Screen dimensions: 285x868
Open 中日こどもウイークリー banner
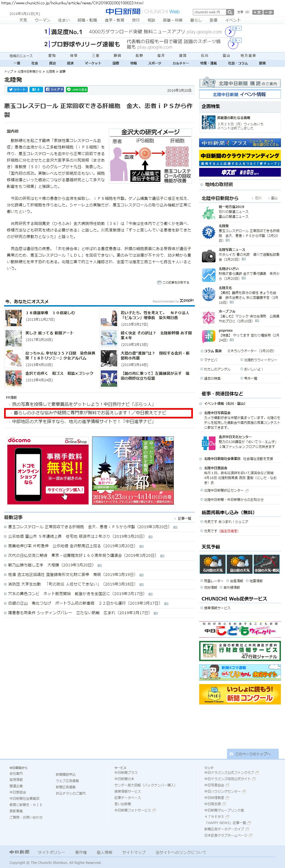click(x=239, y=630)
